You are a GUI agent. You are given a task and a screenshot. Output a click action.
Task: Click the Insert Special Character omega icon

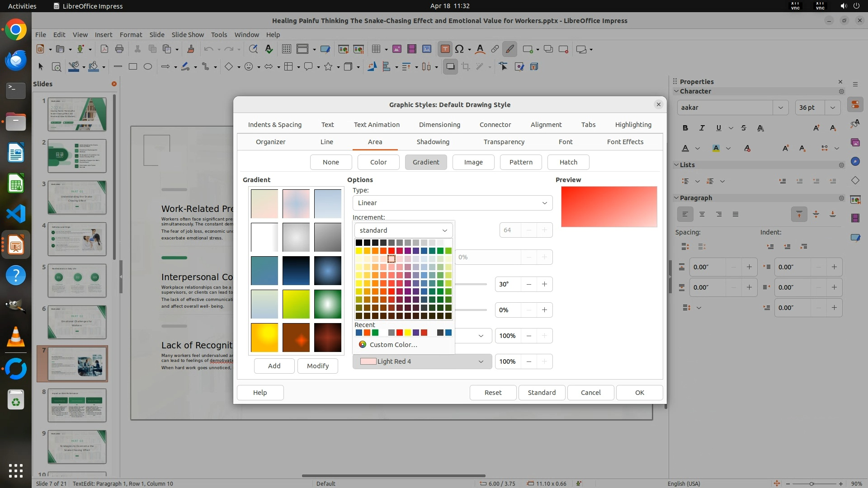459,49
